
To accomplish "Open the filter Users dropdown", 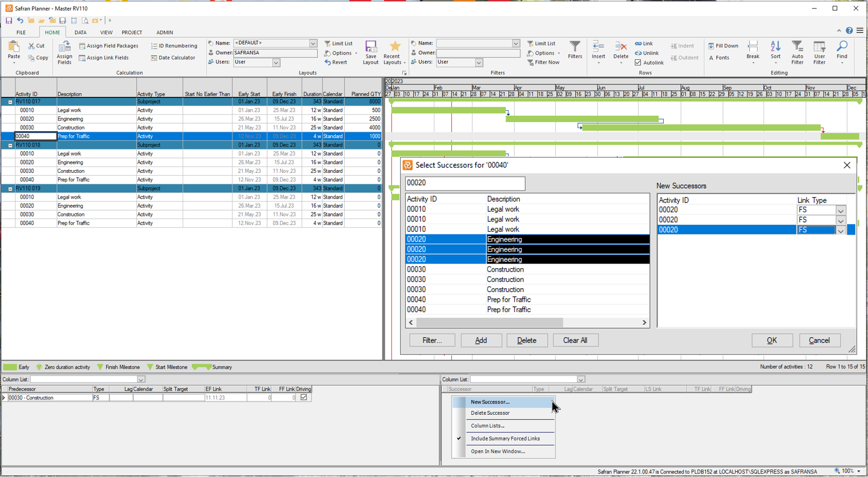I will point(479,63).
